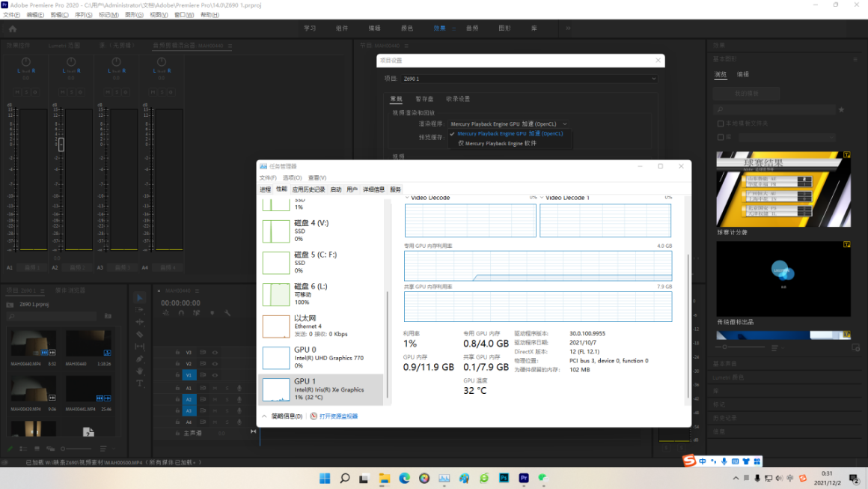Click the microphone icon on the Sogou IME bar
The image size is (868, 489).
(x=724, y=461)
